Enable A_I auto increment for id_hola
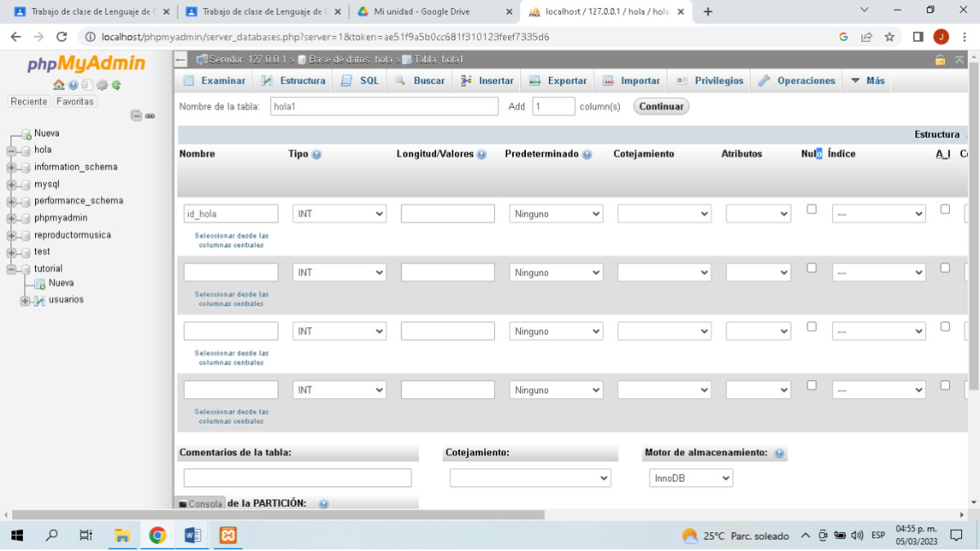The image size is (980, 551). [x=945, y=209]
